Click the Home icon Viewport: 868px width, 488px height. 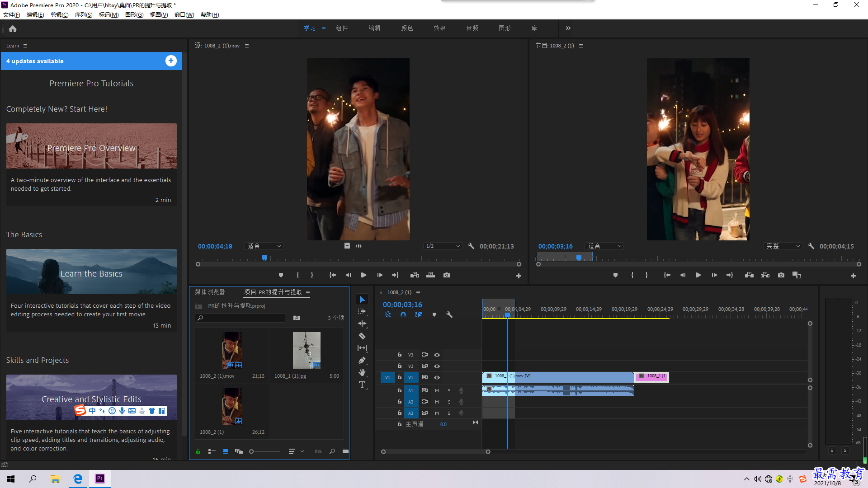pyautogui.click(x=13, y=28)
